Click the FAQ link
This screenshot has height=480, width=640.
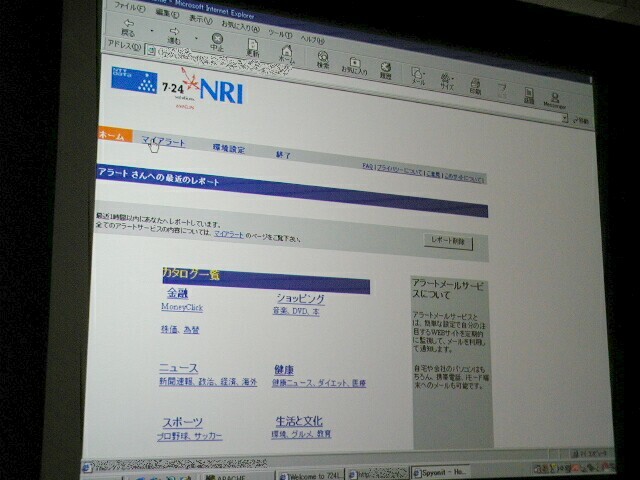[x=366, y=166]
